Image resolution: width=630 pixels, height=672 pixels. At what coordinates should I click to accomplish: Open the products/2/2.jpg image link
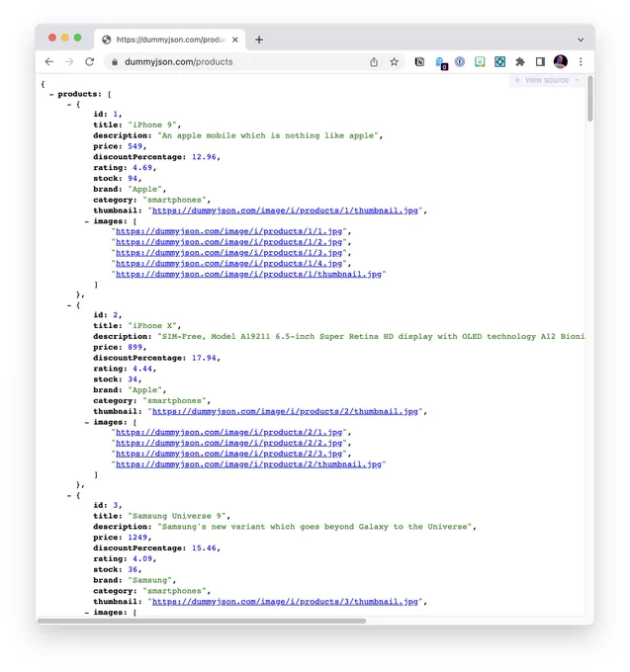coord(229,443)
